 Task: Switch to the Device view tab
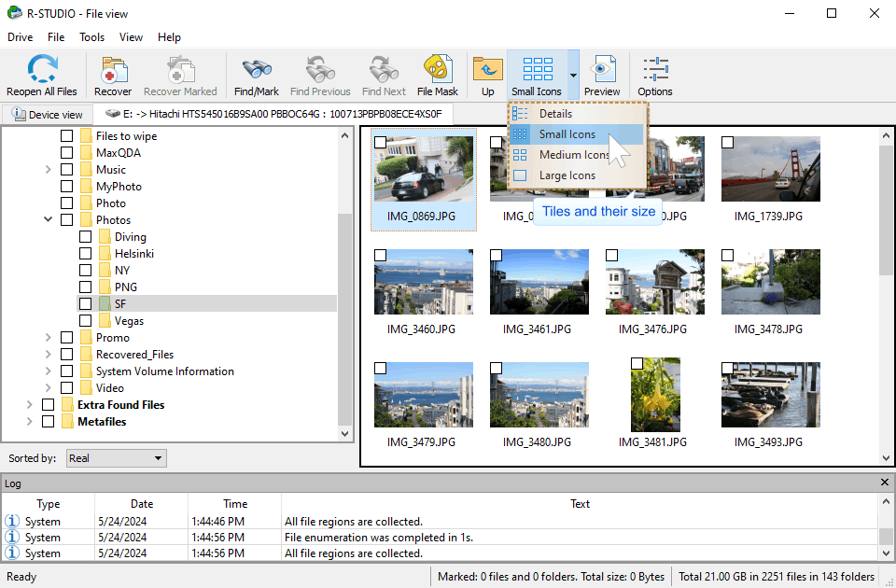click(x=48, y=115)
